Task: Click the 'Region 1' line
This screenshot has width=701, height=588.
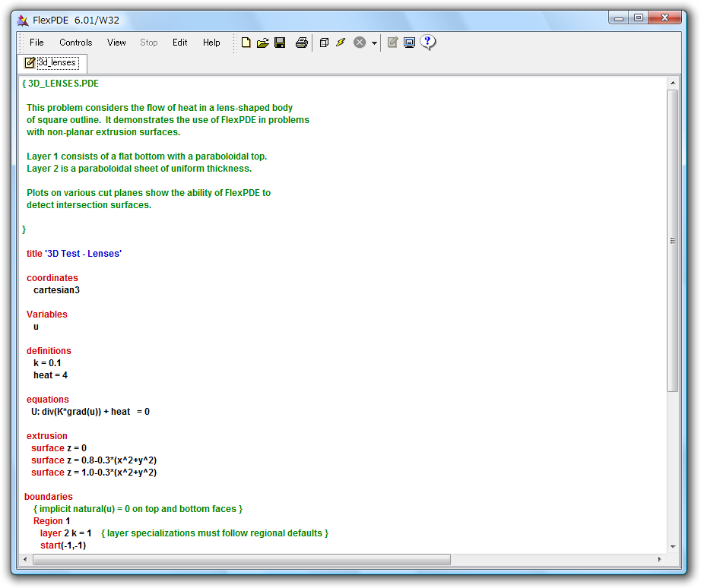Action: [x=52, y=521]
